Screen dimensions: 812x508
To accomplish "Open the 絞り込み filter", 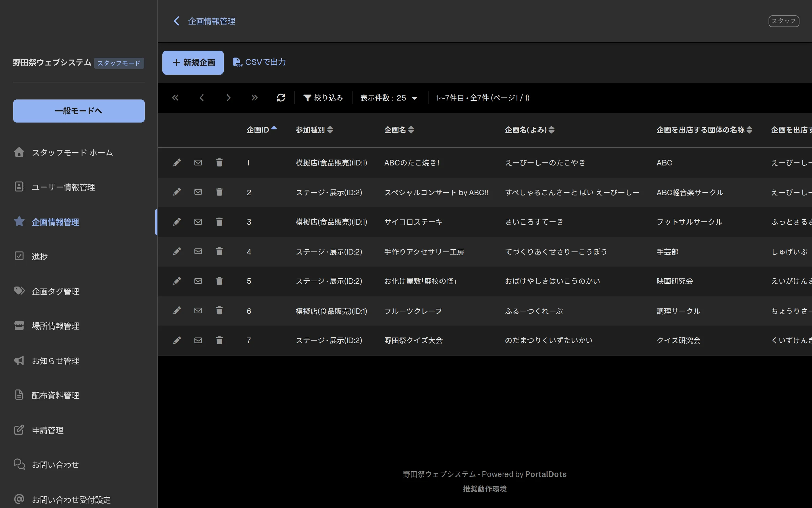I will point(323,98).
